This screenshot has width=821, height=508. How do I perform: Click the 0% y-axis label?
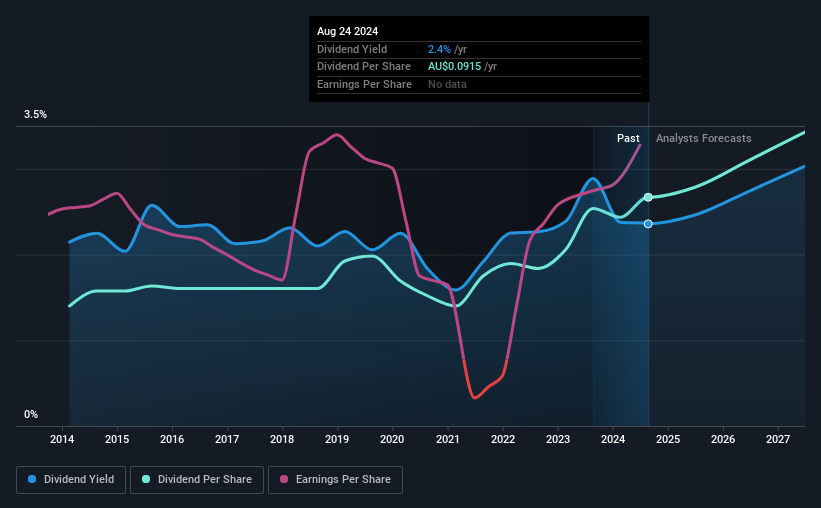point(31,414)
